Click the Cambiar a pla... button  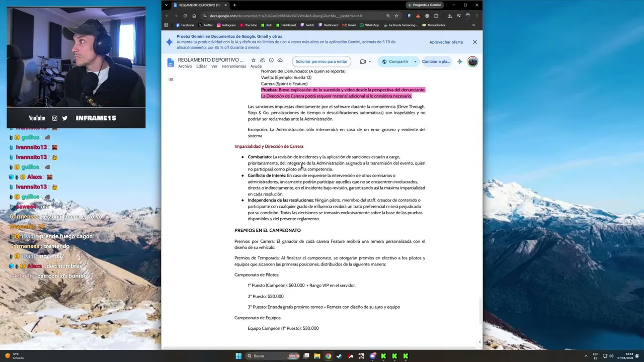pos(436,62)
